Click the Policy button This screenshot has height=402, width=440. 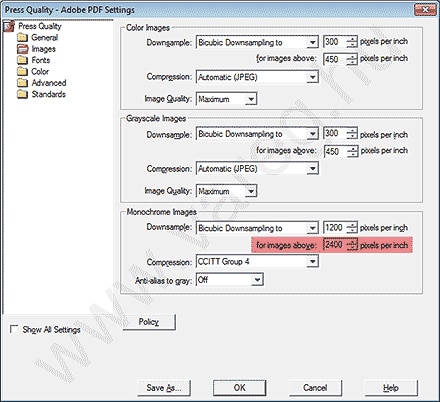point(149,322)
